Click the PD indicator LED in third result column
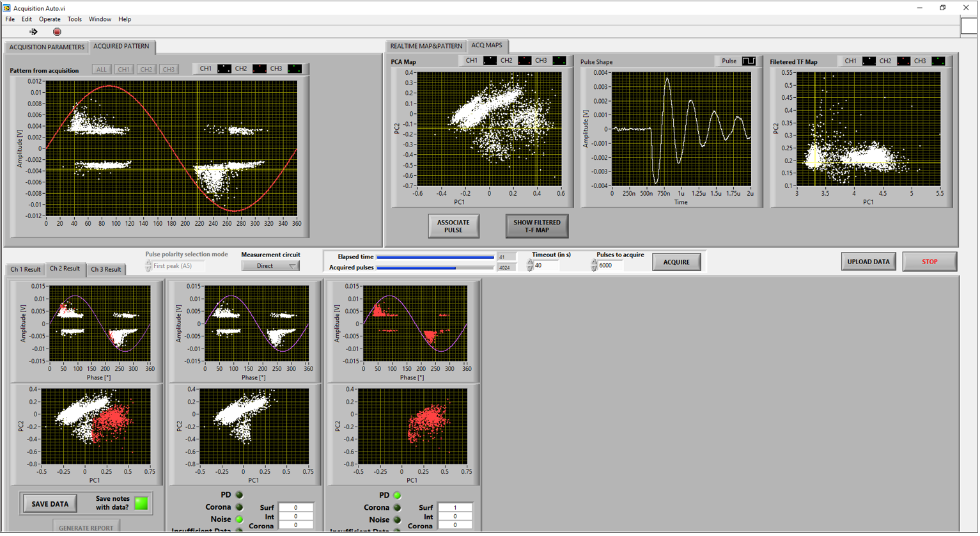This screenshot has height=536, width=980. click(x=398, y=496)
